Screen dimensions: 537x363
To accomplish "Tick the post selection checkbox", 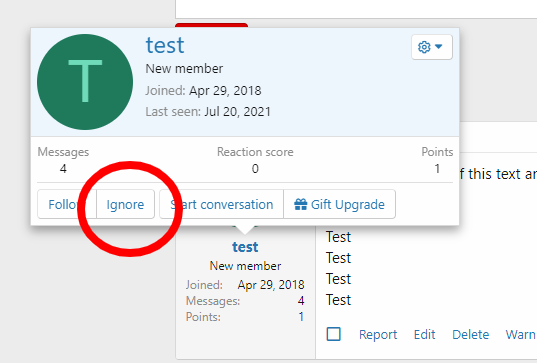I will tap(334, 334).
